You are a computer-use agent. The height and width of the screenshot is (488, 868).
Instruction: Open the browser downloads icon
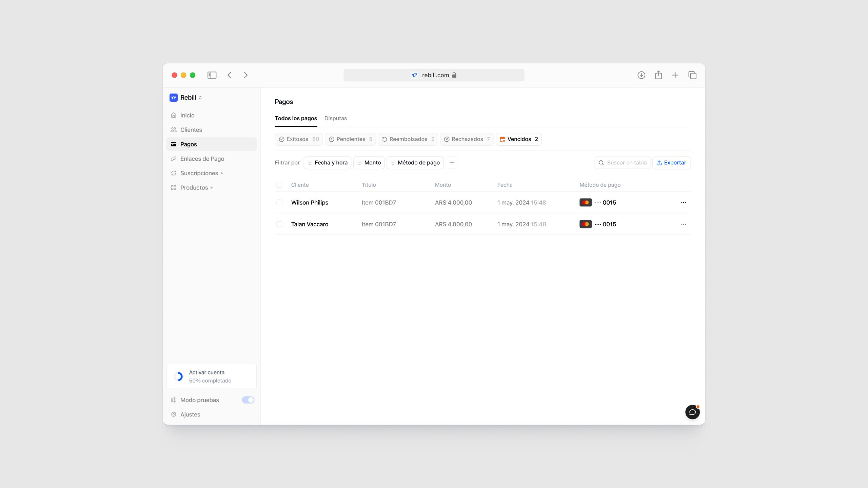(x=641, y=75)
